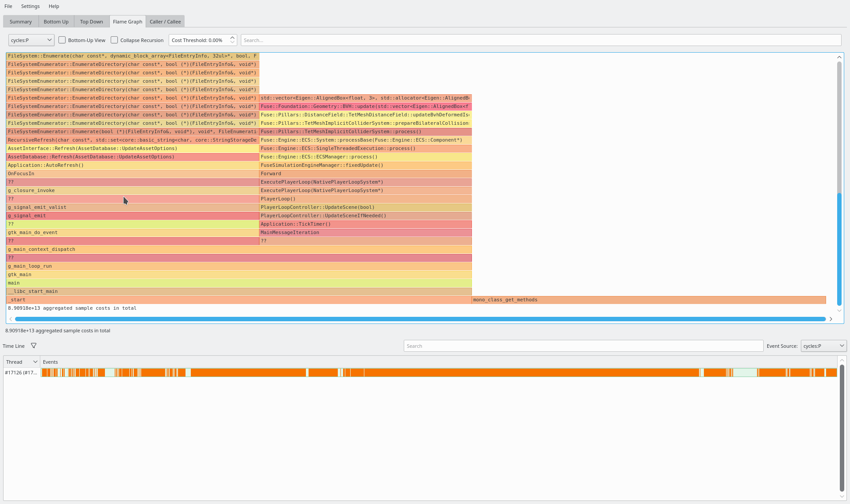This screenshot has height=504, width=850.
Task: Click flame graph scroll-down arrow
Action: pyautogui.click(x=839, y=311)
